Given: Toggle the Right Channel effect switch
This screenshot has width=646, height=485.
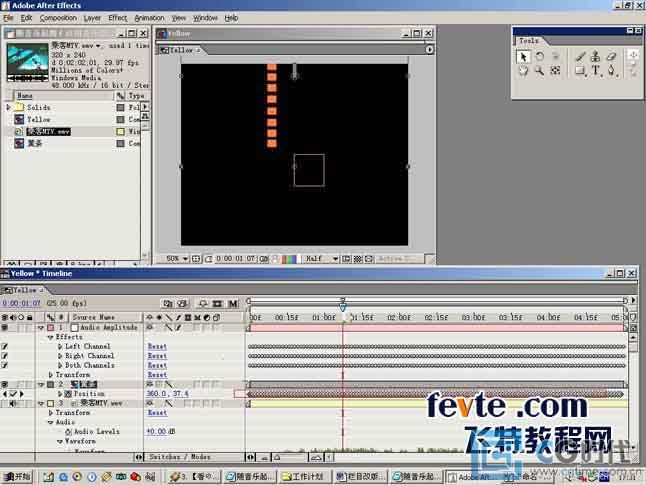Looking at the screenshot, I should (x=5, y=356).
